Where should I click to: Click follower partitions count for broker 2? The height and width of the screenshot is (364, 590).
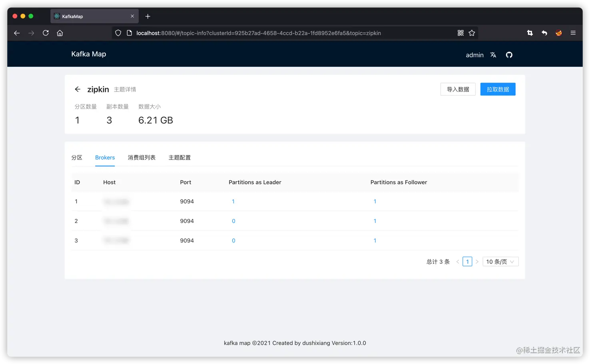375,221
